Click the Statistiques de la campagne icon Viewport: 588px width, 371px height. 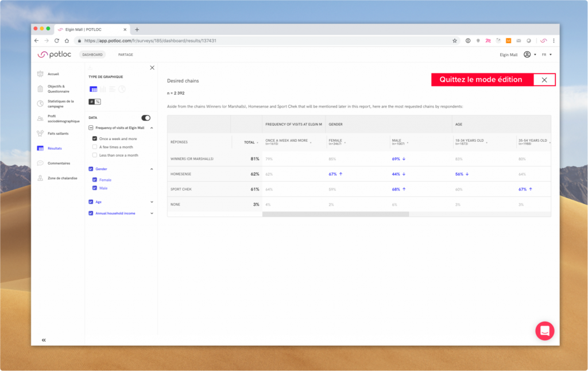(40, 103)
